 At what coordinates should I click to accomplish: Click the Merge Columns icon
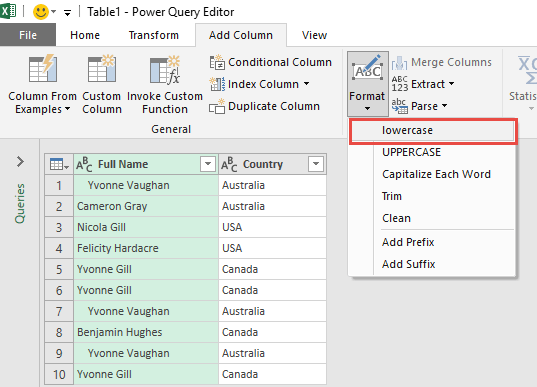(x=399, y=62)
